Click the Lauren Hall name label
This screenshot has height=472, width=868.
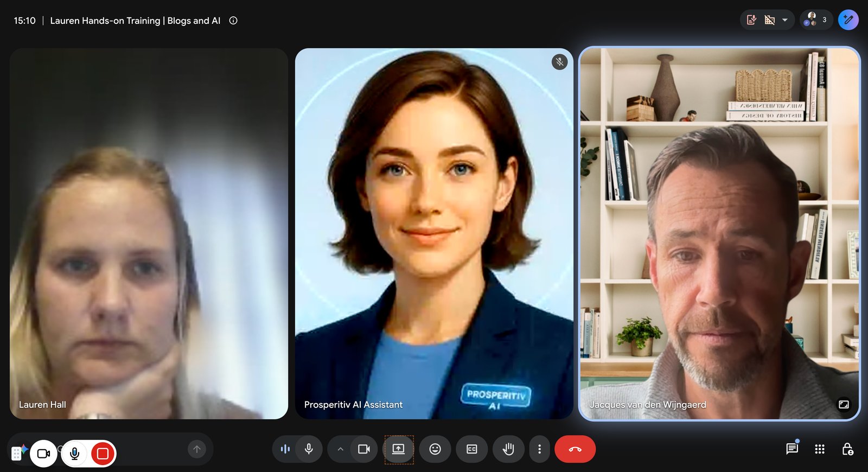pyautogui.click(x=42, y=405)
